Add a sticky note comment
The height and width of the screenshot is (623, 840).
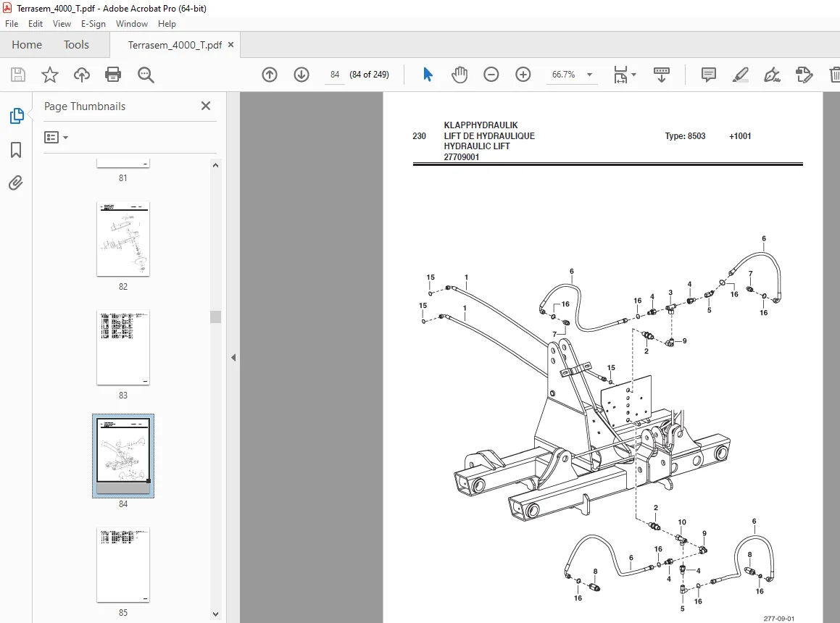pyautogui.click(x=708, y=75)
